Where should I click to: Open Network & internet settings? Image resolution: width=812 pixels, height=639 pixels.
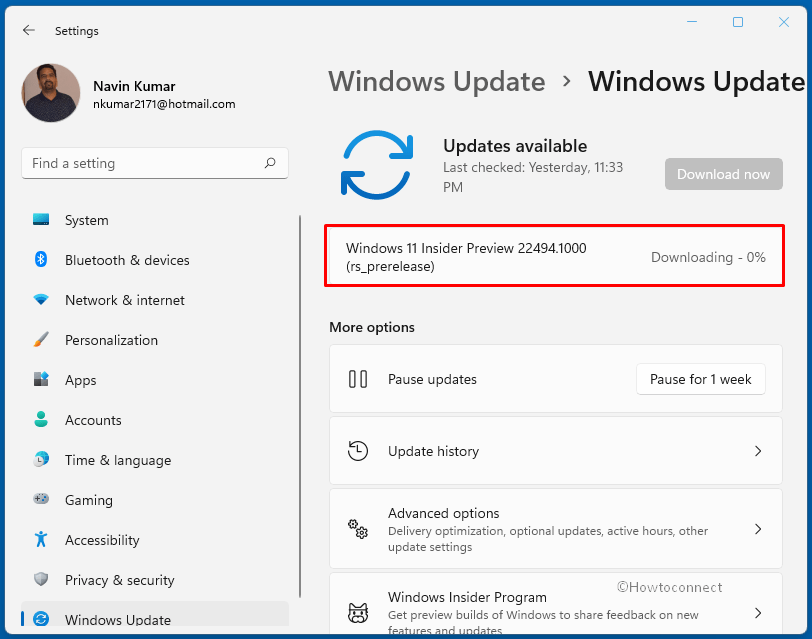tap(155, 300)
